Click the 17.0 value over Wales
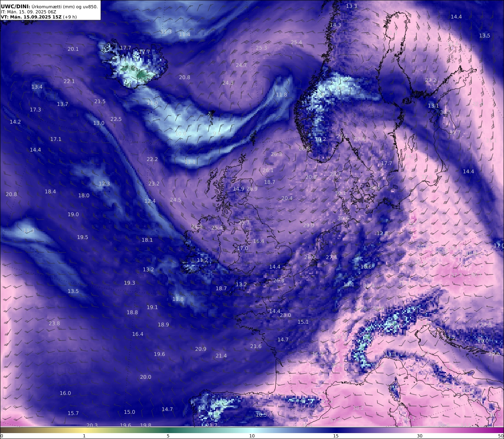 243,248
